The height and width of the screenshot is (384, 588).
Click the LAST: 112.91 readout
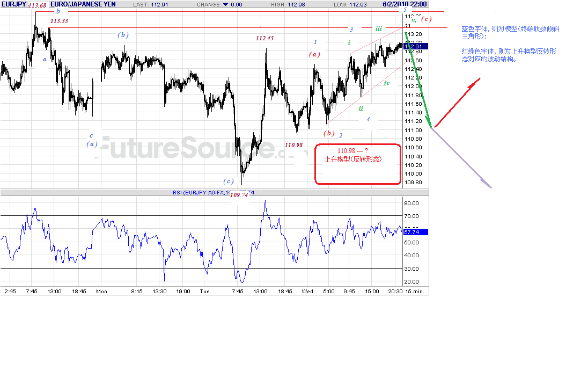[x=150, y=4]
